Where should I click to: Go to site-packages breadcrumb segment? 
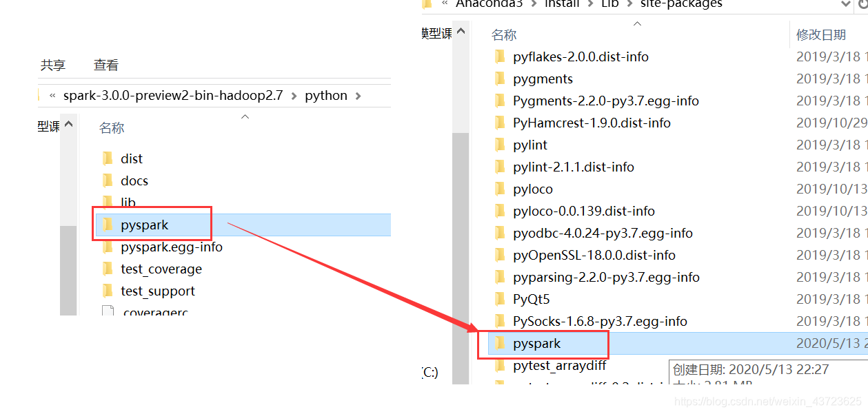[681, 4]
